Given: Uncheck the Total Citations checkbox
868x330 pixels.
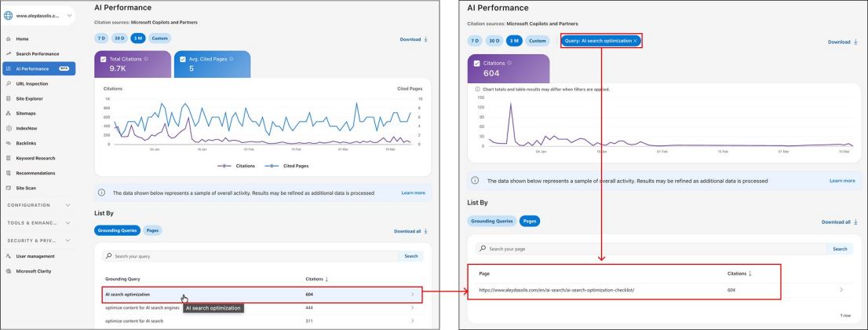Looking at the screenshot, I should (104, 59).
